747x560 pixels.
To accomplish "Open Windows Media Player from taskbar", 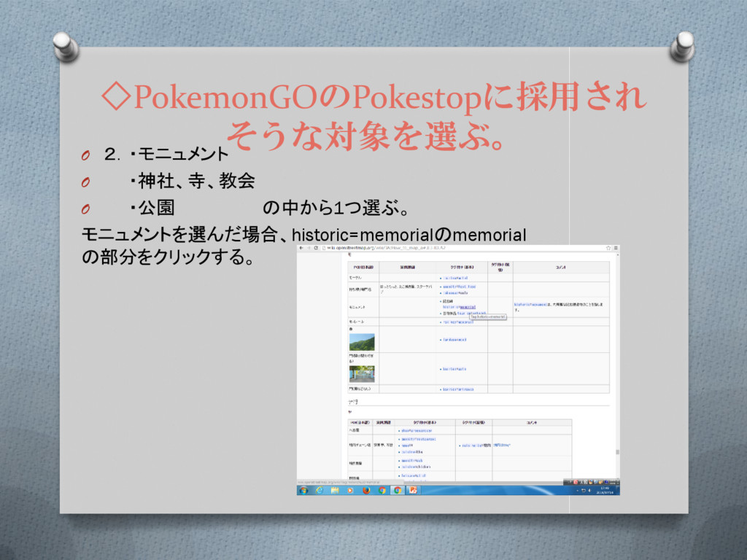I will pos(351,490).
